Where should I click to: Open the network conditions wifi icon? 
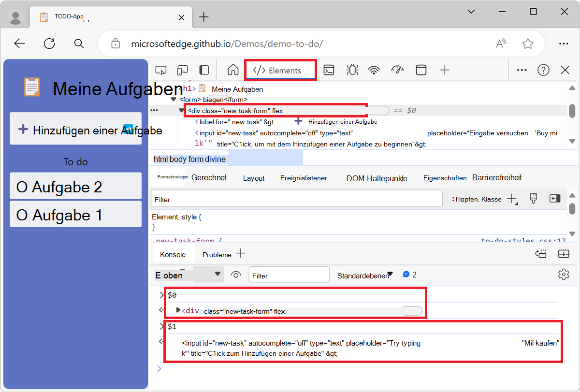tap(374, 70)
